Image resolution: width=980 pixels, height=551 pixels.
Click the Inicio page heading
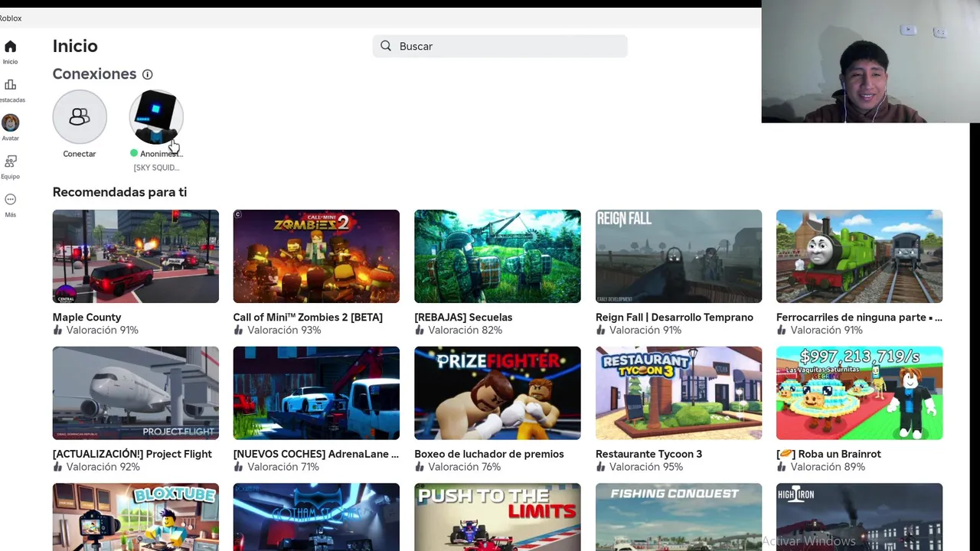tap(75, 46)
